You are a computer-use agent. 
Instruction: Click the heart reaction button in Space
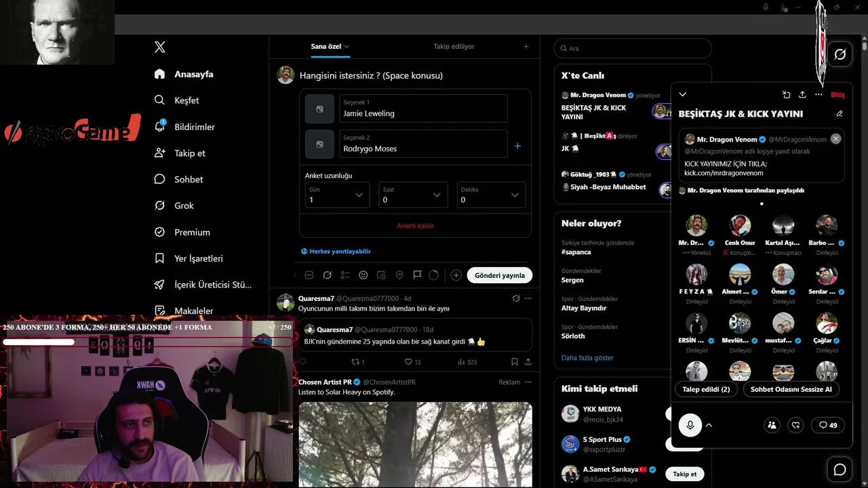point(796,426)
